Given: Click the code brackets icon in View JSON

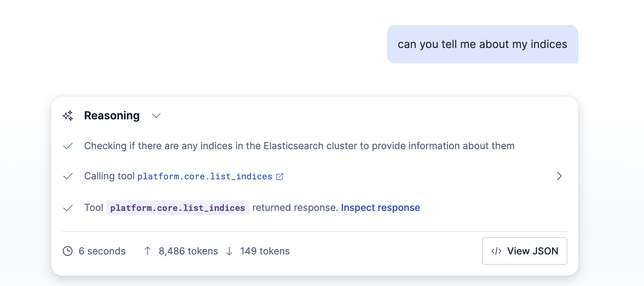Looking at the screenshot, I should (496, 251).
